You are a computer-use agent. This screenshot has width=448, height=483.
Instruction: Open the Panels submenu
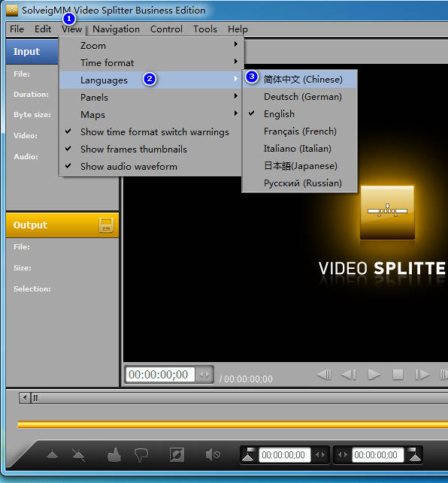pyautogui.click(x=150, y=98)
